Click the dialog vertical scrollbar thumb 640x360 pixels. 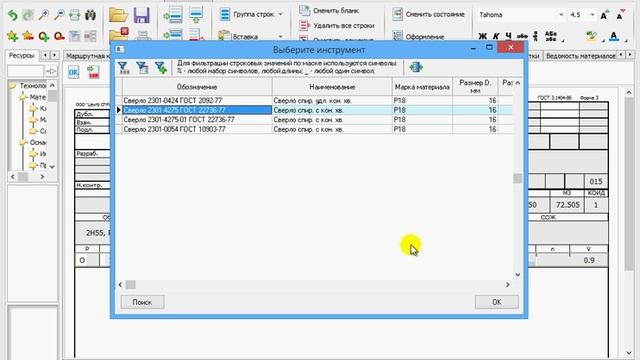click(x=518, y=178)
